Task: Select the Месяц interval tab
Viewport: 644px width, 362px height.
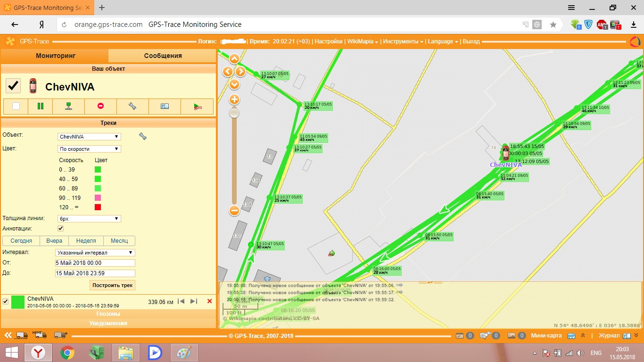Action: (x=119, y=241)
